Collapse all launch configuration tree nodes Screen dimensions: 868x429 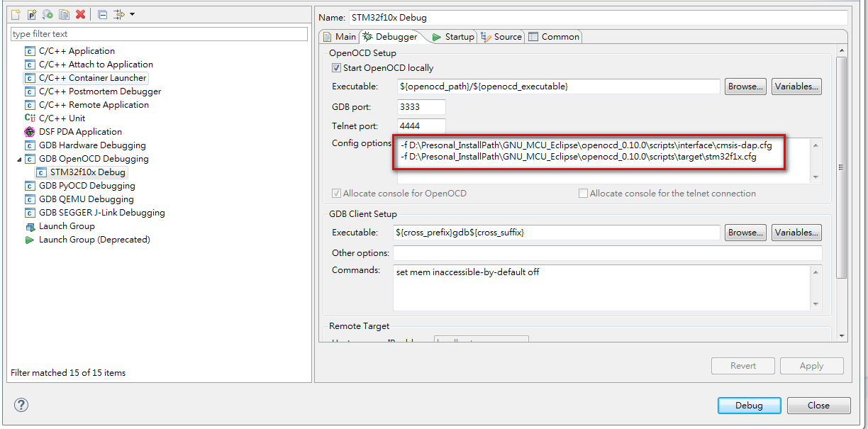102,14
